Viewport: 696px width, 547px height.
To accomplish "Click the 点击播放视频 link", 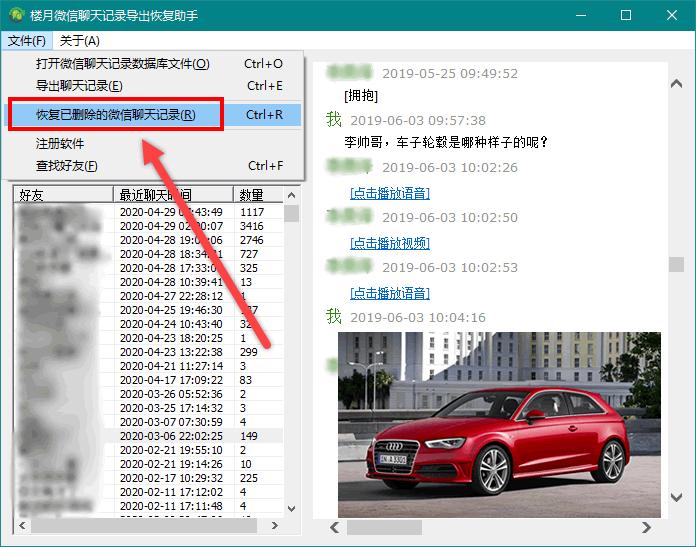I will [389, 243].
